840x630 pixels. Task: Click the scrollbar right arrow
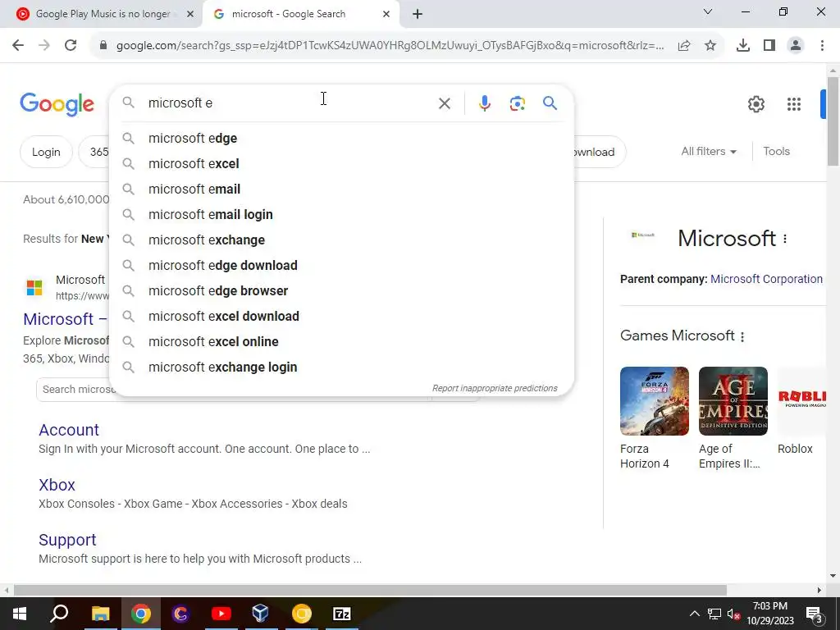(x=819, y=591)
